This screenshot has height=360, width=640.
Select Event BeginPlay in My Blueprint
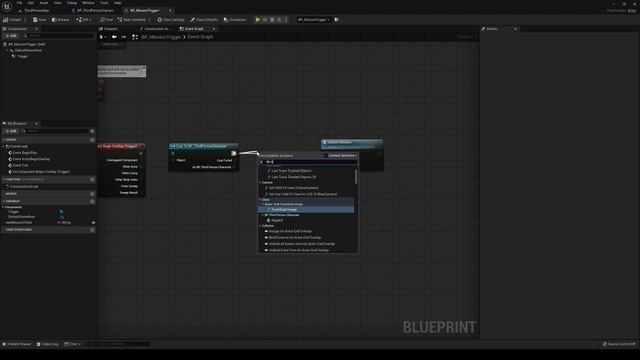tap(25, 153)
